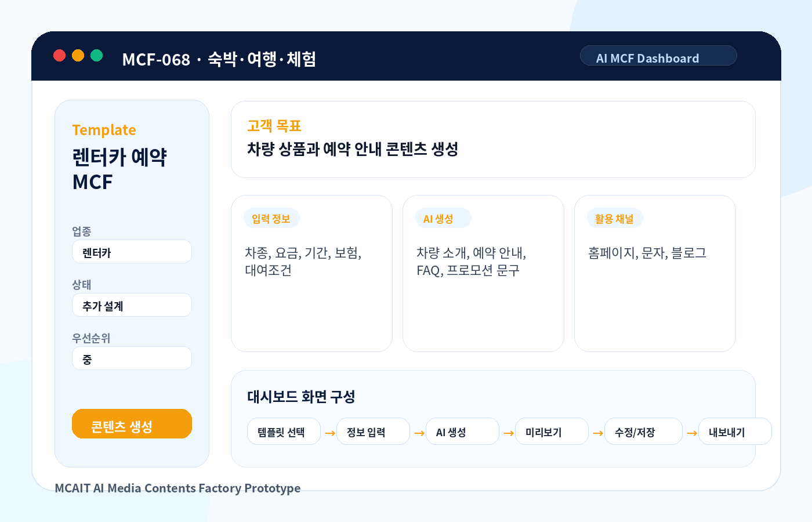Click footer MCAIT AI Media Contents Factory Prototype
The height and width of the screenshot is (522, 812).
click(x=177, y=488)
